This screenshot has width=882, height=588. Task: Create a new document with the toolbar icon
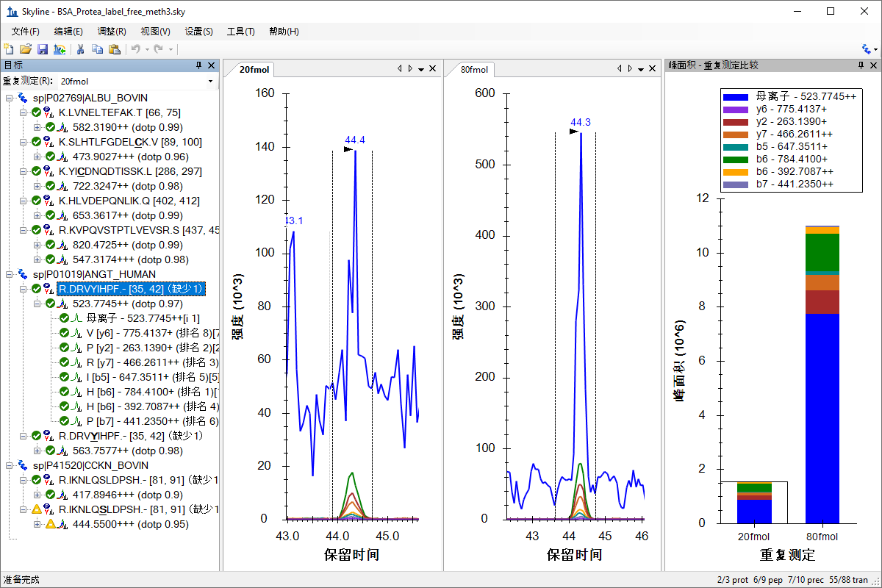coord(9,49)
